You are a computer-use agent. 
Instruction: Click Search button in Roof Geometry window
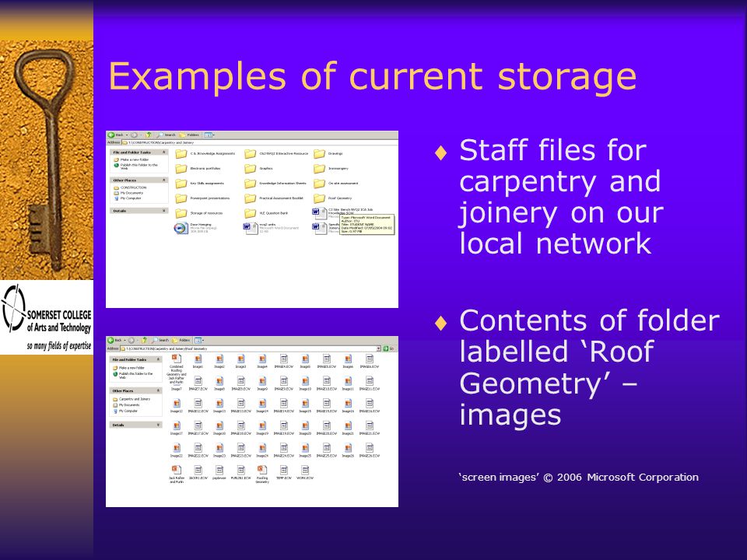pyautogui.click(x=160, y=341)
